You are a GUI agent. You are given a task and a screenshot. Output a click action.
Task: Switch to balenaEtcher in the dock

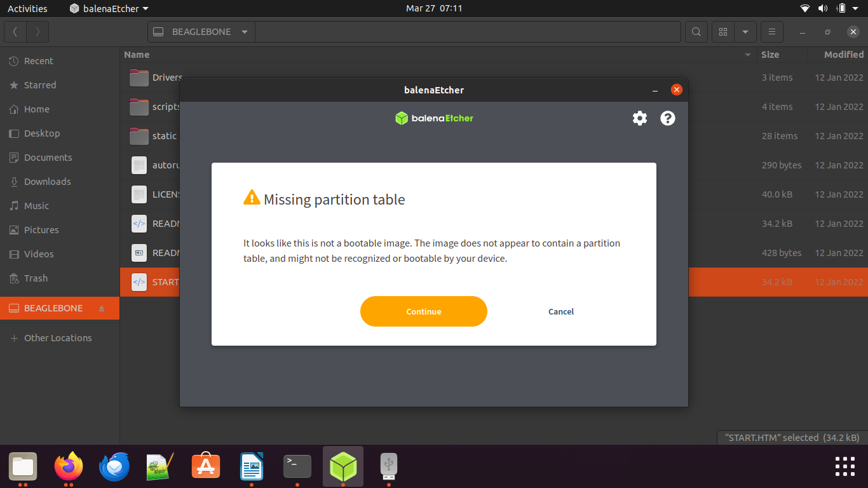pos(343,468)
